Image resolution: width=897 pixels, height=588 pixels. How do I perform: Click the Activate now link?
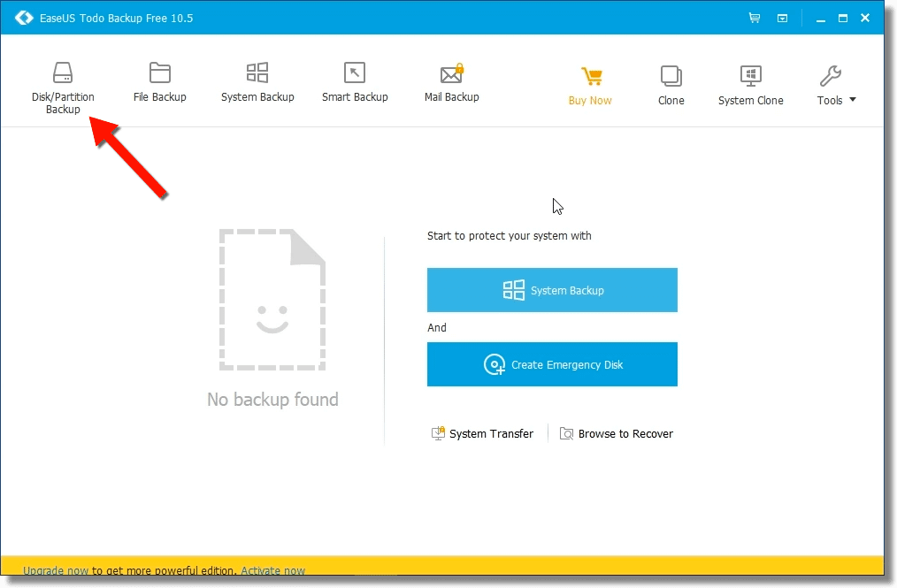pyautogui.click(x=272, y=570)
